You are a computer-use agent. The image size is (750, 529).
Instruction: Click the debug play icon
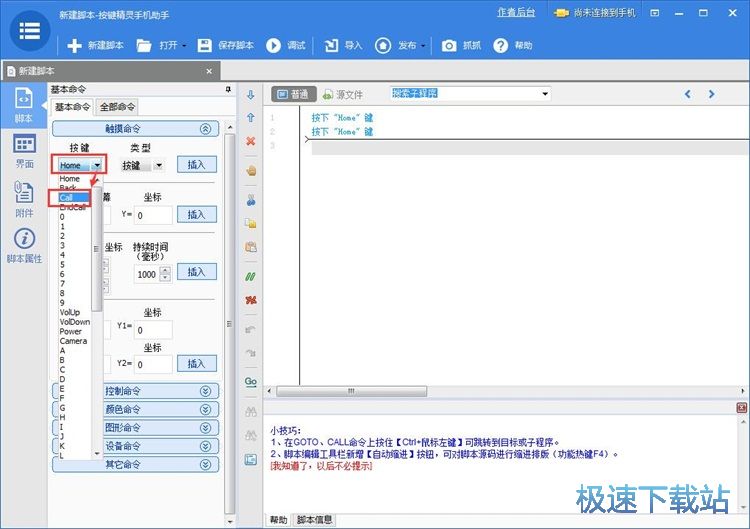[x=273, y=45]
